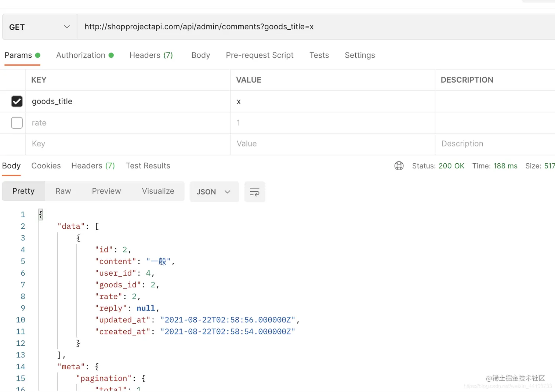The width and height of the screenshot is (555, 392).
Task: Open the Test Results tab
Action: (148, 166)
